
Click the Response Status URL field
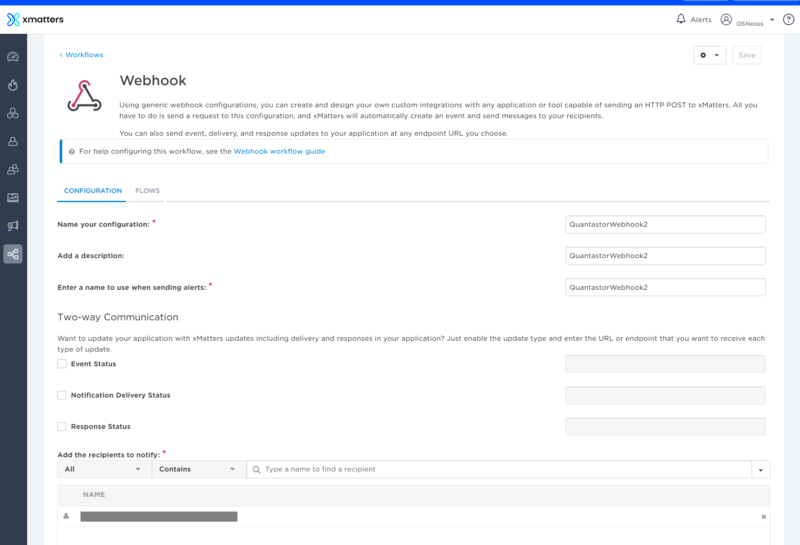665,427
